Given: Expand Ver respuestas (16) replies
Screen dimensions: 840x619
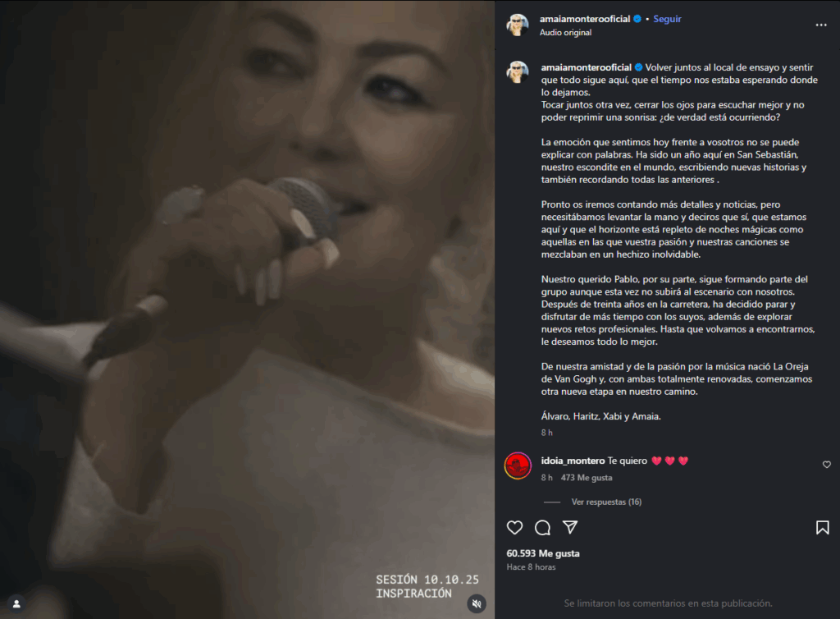Looking at the screenshot, I should pos(606,502).
